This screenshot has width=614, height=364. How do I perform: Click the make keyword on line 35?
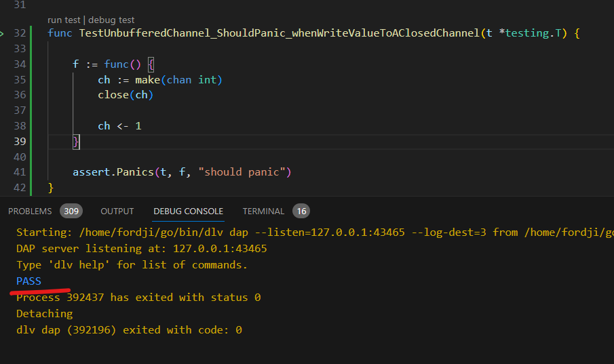(x=148, y=79)
